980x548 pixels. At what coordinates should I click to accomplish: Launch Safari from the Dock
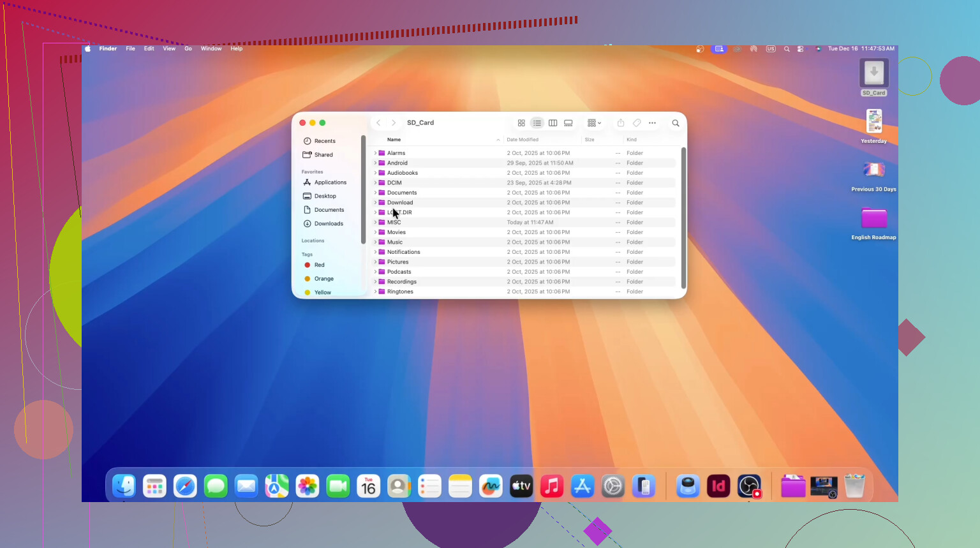pyautogui.click(x=185, y=487)
